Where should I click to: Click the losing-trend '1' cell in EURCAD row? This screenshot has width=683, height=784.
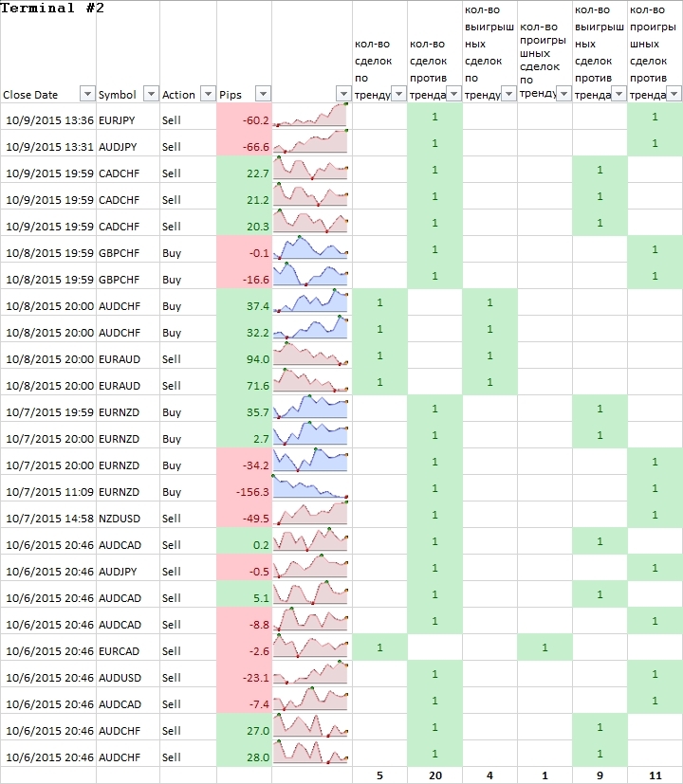[x=545, y=647]
